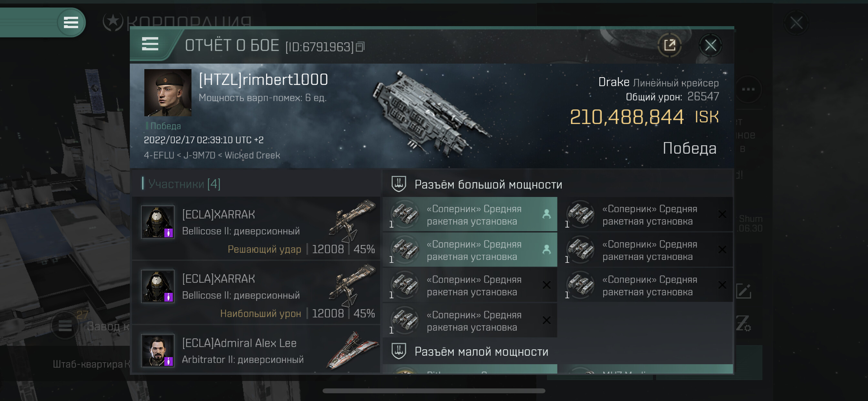Click the corporation star emblem icon
Screen dimensions: 868x401
coord(113,22)
